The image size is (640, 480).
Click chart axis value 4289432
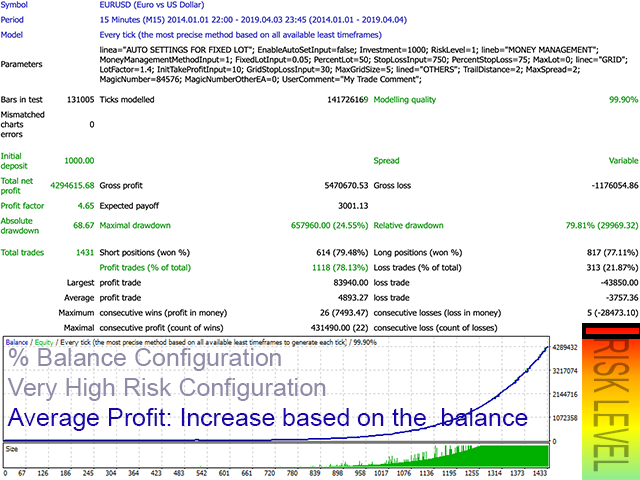(x=565, y=348)
